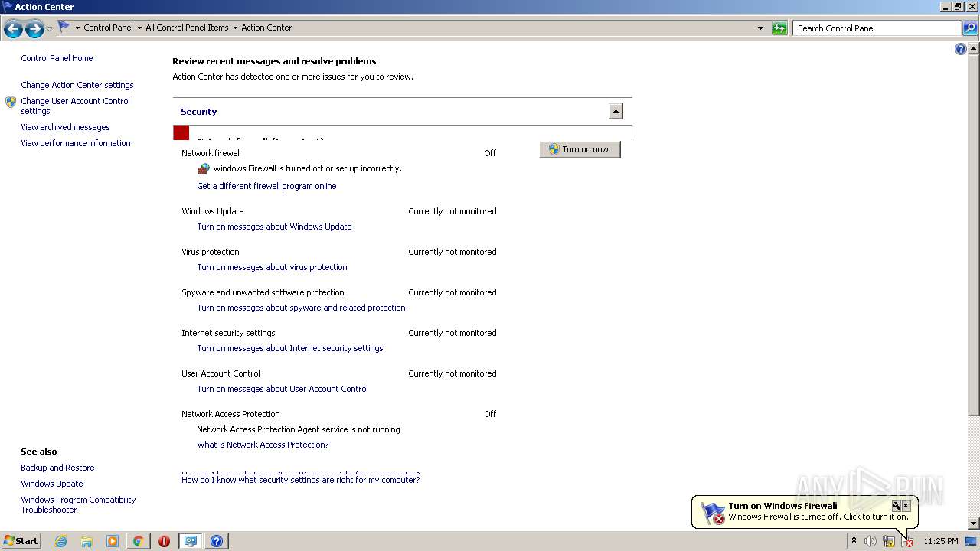Turn on messages about Windows Update
This screenshot has width=980, height=551.
click(274, 227)
